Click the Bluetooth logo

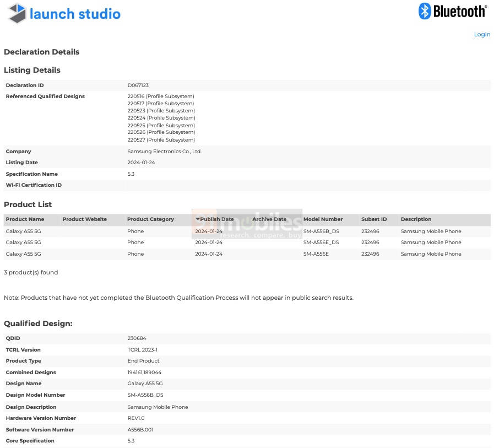point(452,12)
